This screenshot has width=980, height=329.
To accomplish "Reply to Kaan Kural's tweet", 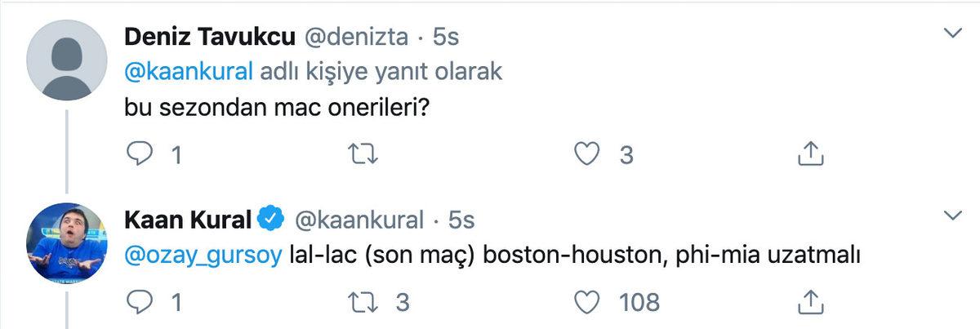I will (x=140, y=302).
